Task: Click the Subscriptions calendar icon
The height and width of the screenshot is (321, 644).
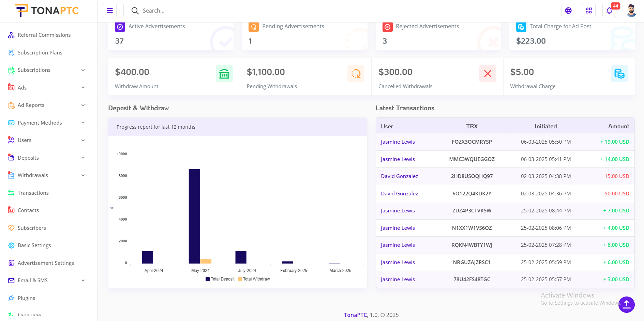Action: coord(11,70)
